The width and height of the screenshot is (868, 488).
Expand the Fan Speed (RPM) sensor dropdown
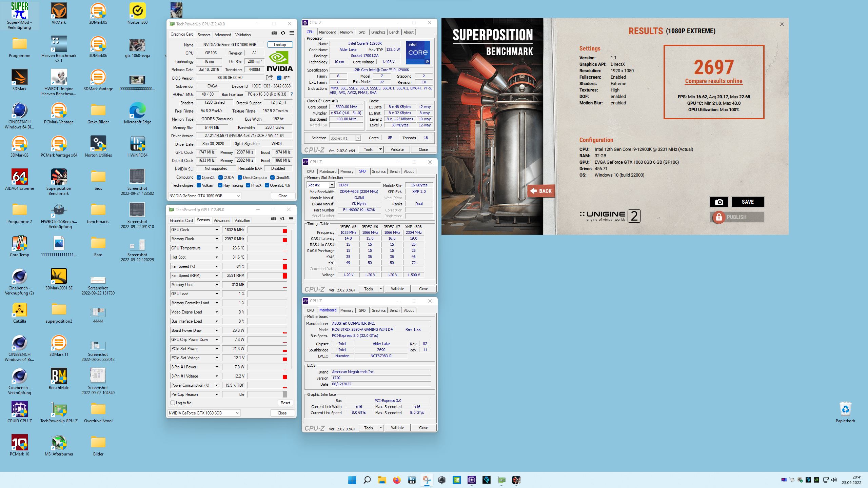pos(217,276)
